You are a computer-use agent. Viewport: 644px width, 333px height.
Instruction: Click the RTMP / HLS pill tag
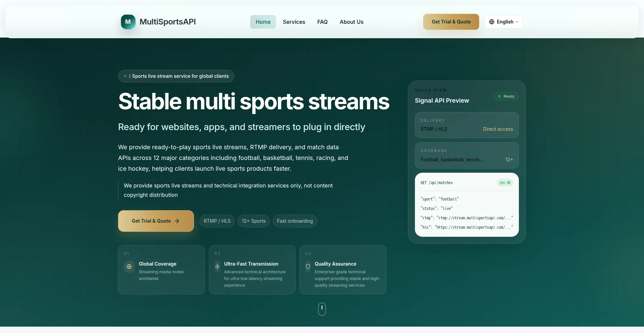click(217, 221)
